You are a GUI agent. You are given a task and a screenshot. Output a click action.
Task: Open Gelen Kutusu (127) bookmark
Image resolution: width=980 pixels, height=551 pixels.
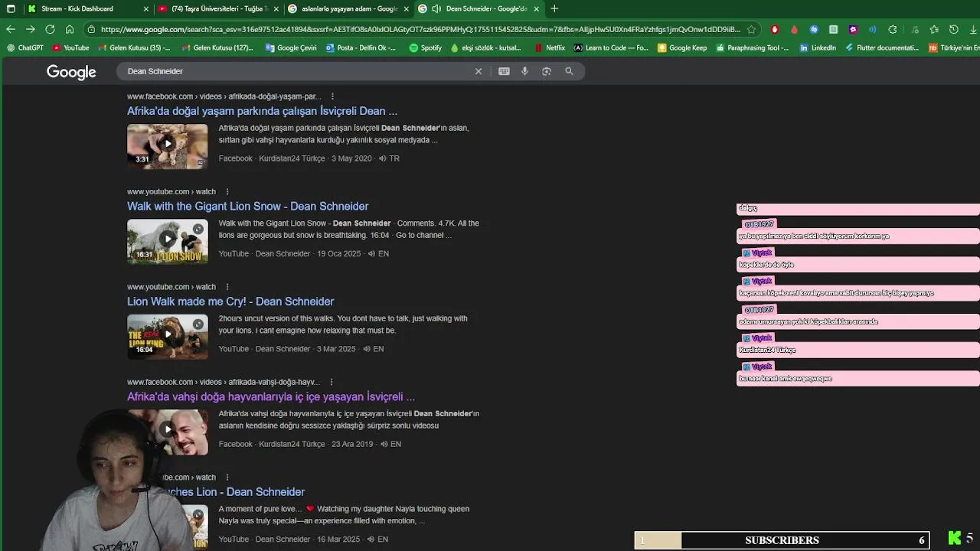tap(218, 47)
